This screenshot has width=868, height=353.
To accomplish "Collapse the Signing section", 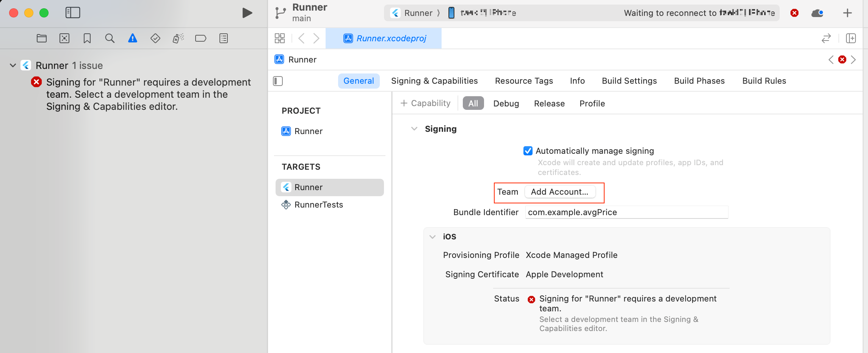I will (x=414, y=129).
